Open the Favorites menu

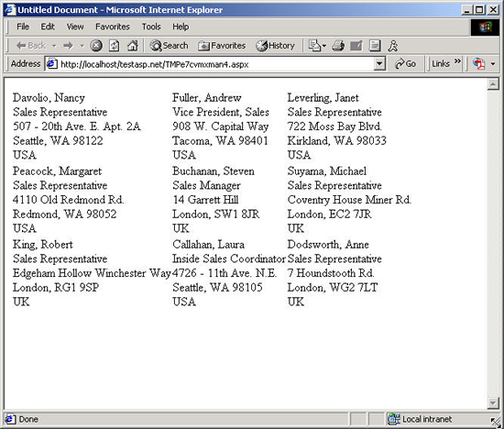(x=113, y=27)
